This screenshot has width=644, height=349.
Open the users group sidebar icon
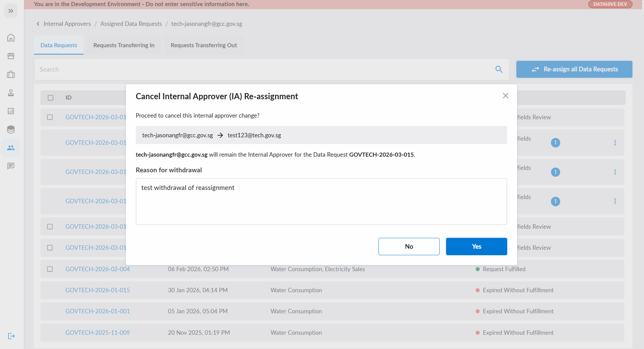click(11, 147)
